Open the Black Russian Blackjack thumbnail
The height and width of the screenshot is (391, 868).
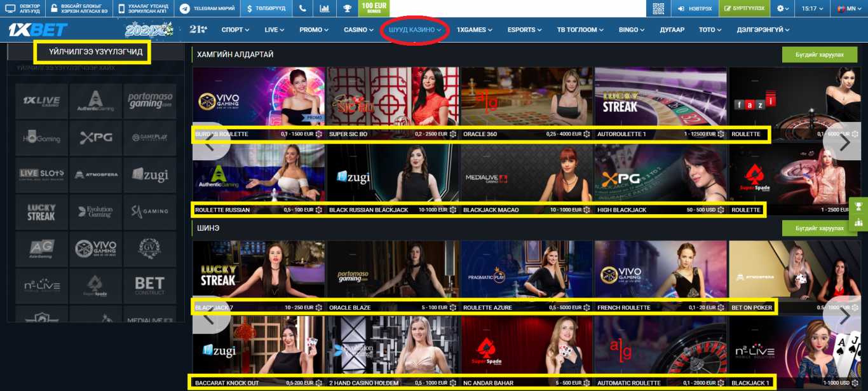[393, 179]
